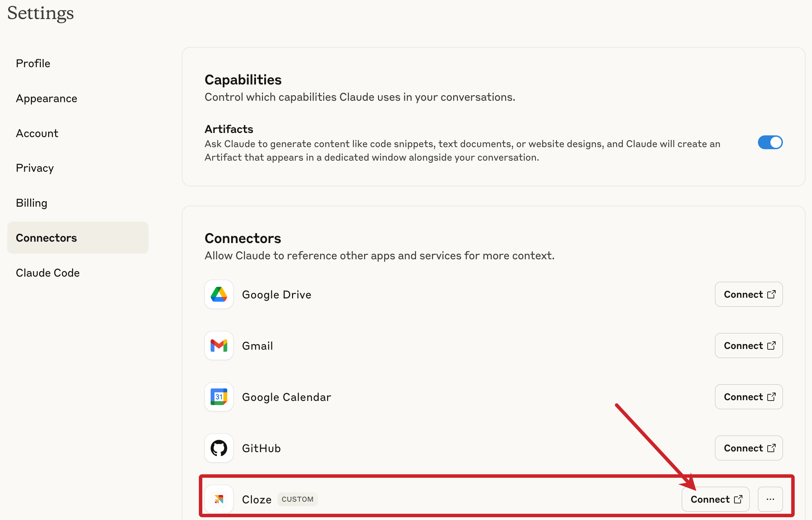Click the Capabilities section heading
This screenshot has height=520, width=812.
pyautogui.click(x=243, y=80)
